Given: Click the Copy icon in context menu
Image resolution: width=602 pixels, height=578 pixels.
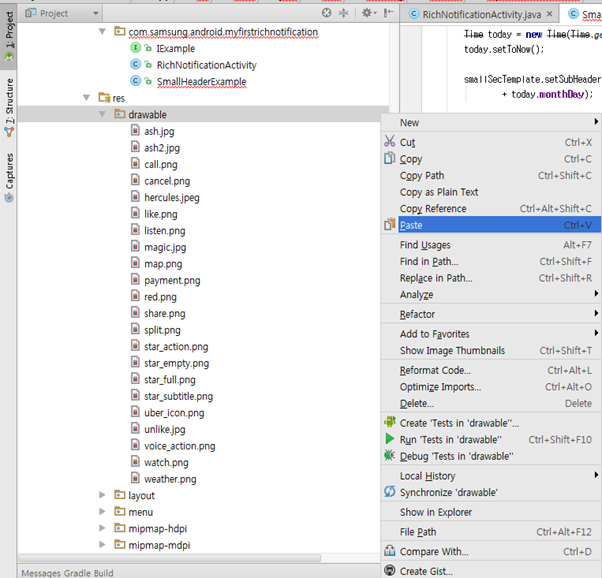Looking at the screenshot, I should pyautogui.click(x=390, y=159).
